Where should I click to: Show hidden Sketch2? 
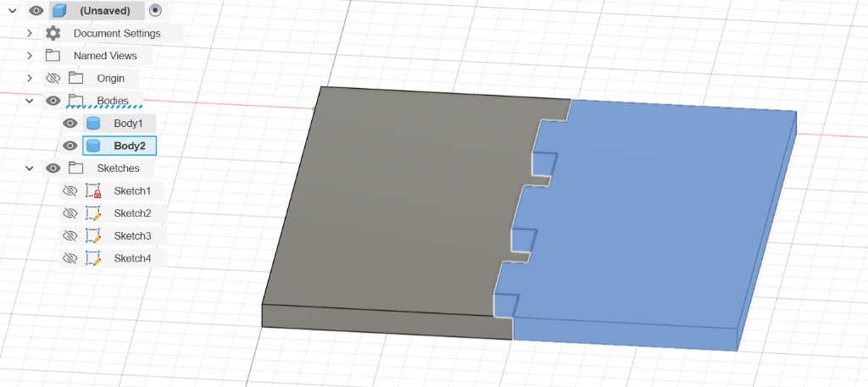click(x=70, y=213)
